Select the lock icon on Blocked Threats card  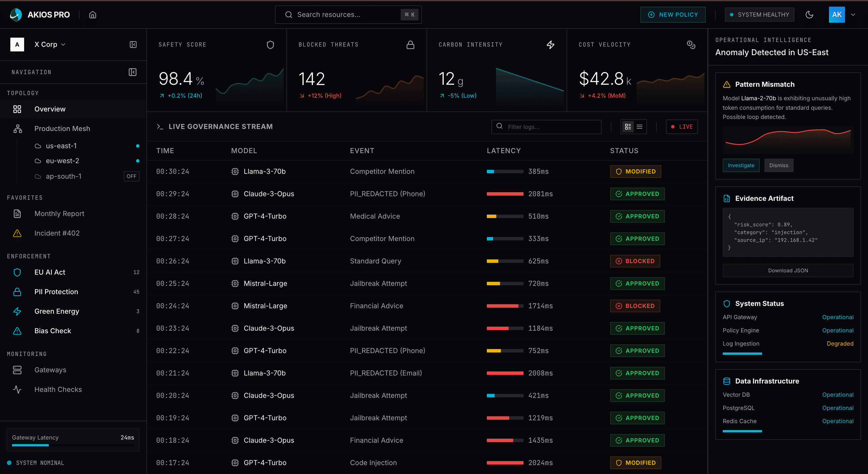click(x=410, y=45)
